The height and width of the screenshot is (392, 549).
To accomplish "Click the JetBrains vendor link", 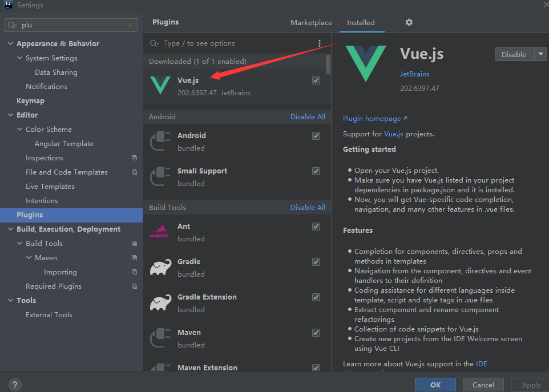I will (x=414, y=74).
